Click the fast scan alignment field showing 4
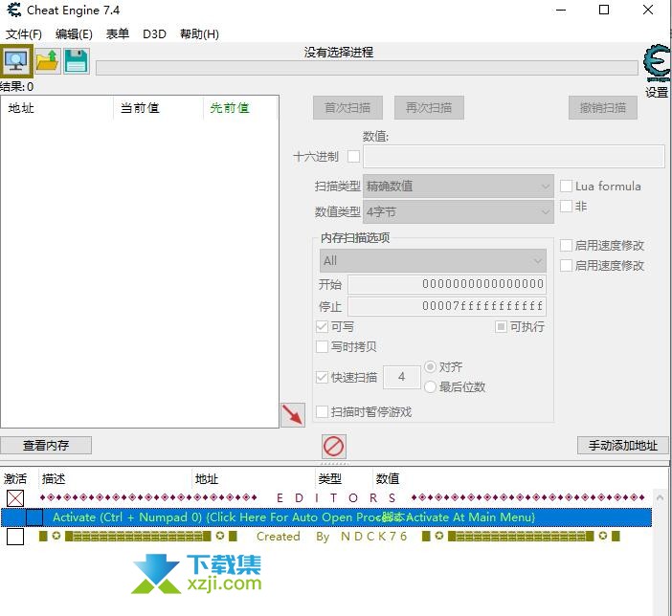Screen dimensions: 672x616 coord(401,377)
